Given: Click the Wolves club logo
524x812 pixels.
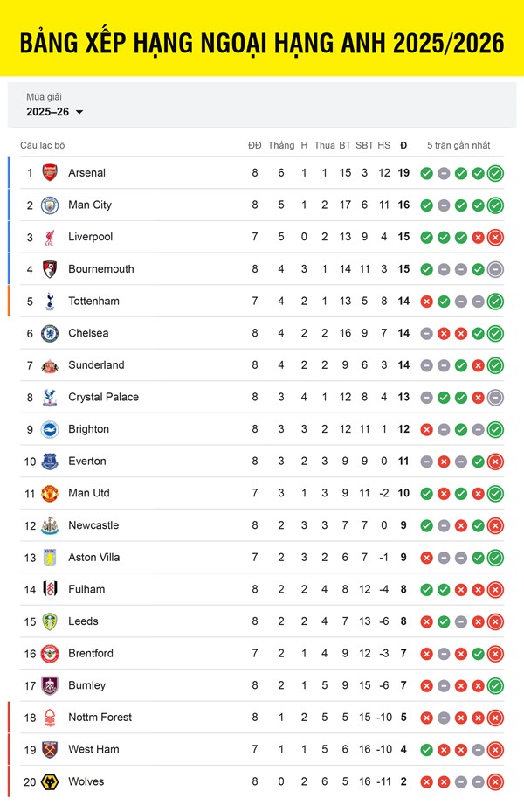Looking at the screenshot, I should [x=50, y=781].
